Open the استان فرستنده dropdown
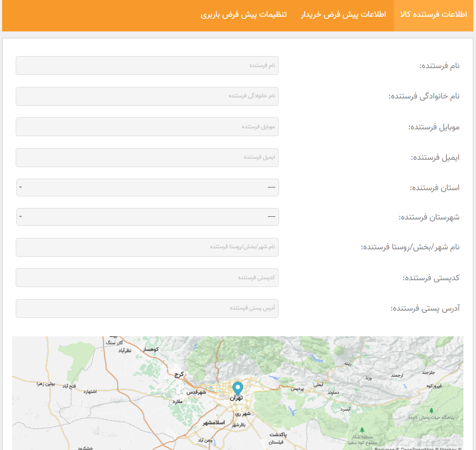 (147, 187)
